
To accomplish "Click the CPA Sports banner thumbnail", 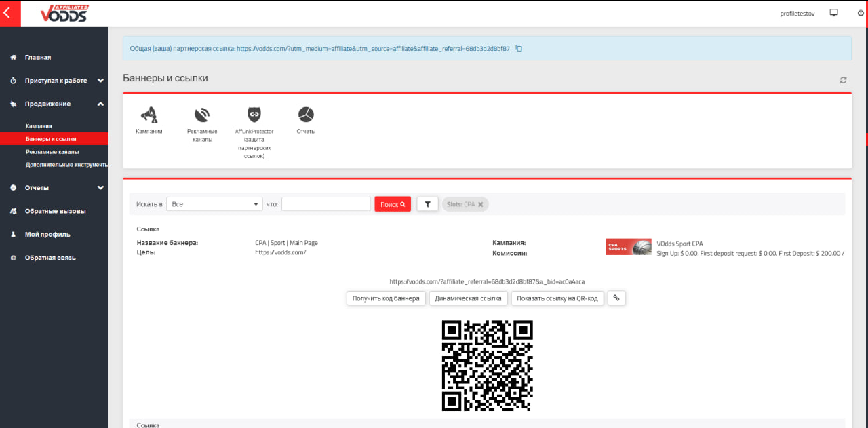I will pyautogui.click(x=628, y=247).
